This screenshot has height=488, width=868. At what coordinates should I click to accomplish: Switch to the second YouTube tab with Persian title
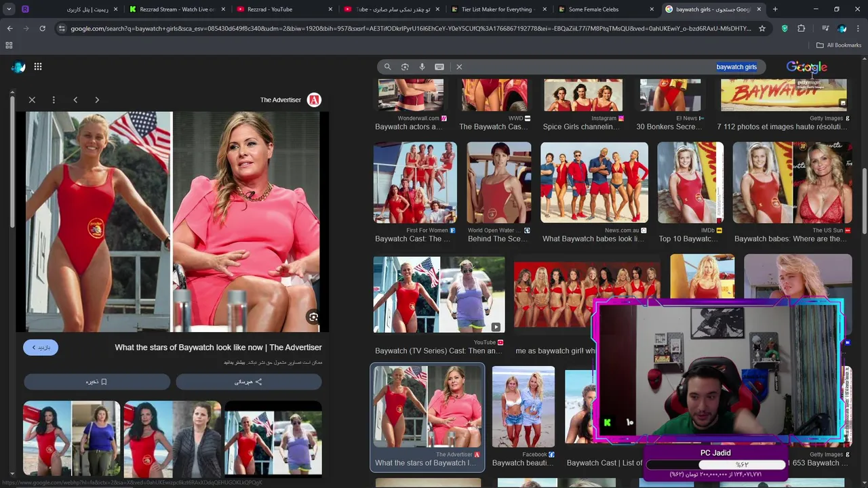click(x=392, y=9)
